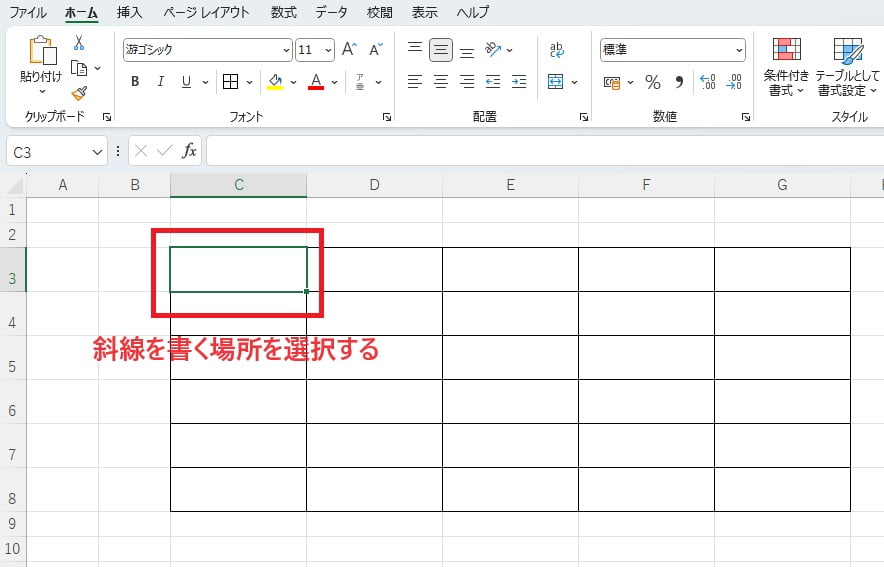Open the font size 11 dropdown
This screenshot has width=884, height=567.
click(329, 50)
